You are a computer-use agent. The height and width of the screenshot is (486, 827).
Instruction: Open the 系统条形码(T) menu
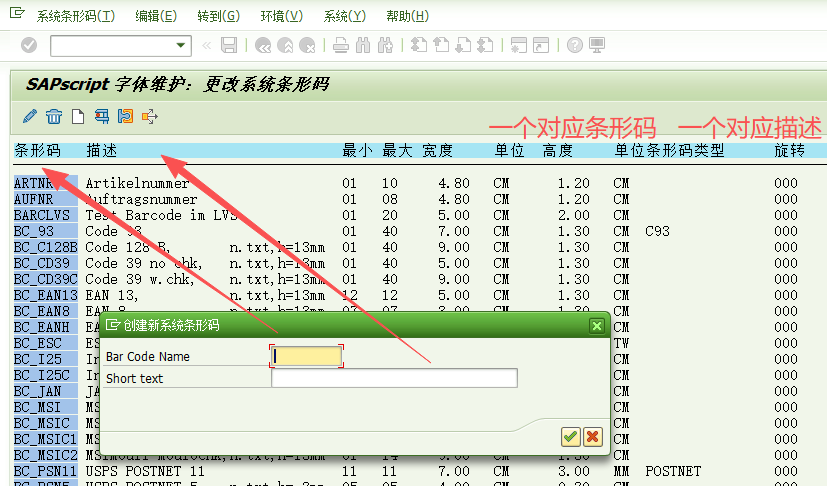point(75,16)
